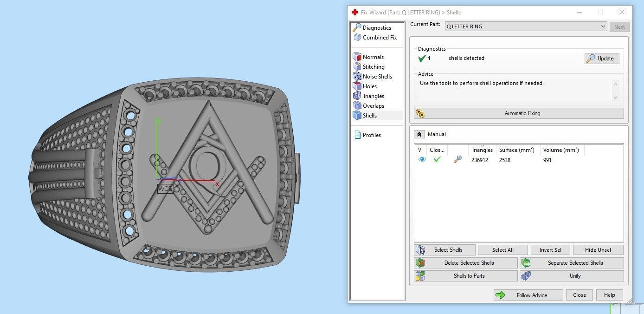The image size is (644, 314).
Task: Close the wizard via Close button
Action: pos(580,295)
